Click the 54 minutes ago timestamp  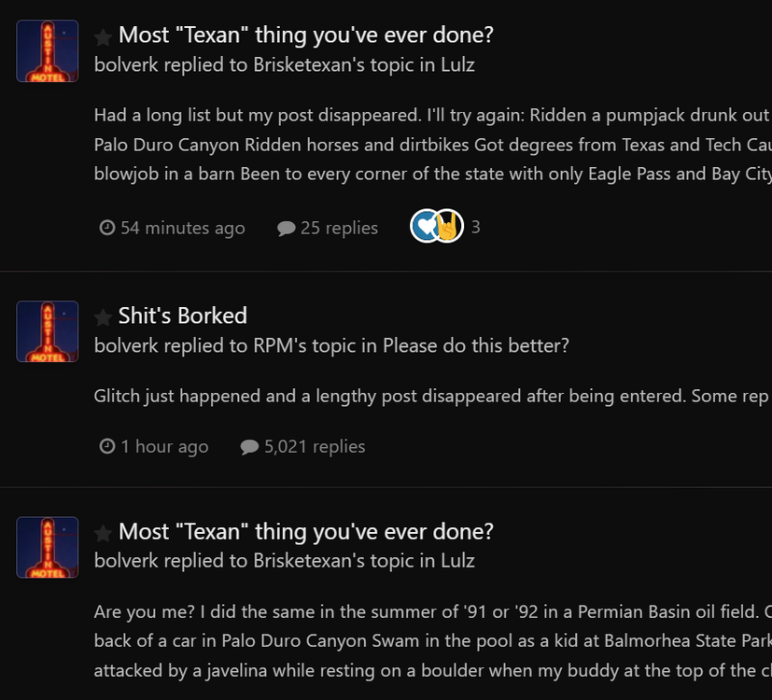(182, 228)
